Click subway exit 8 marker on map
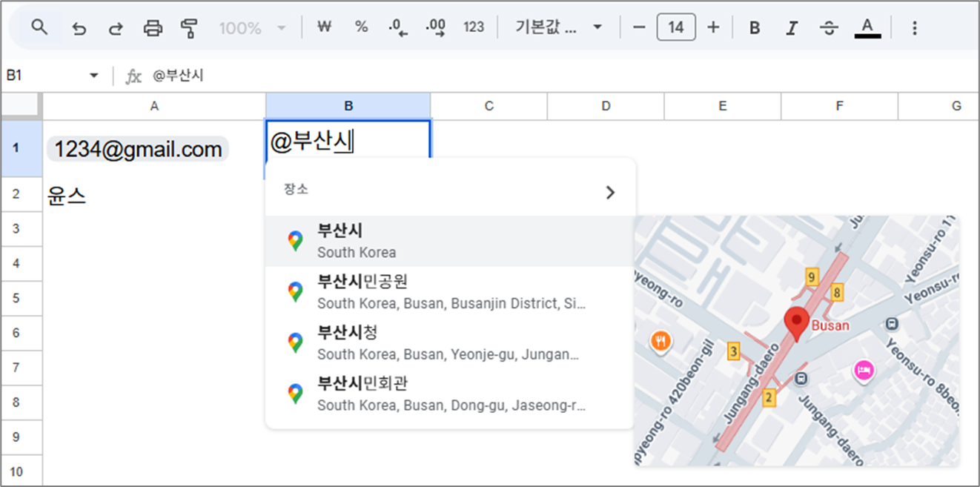The width and height of the screenshot is (980, 487). (x=837, y=292)
